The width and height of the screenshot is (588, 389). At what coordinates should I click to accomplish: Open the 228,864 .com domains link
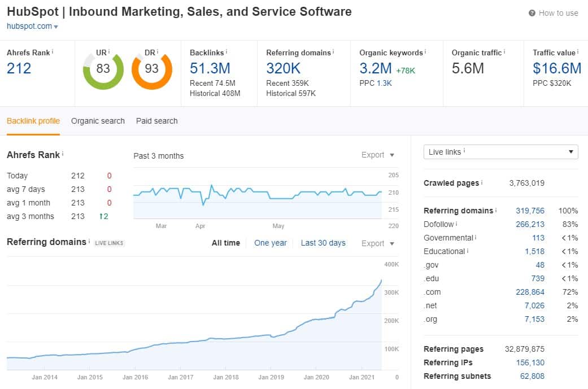530,292
